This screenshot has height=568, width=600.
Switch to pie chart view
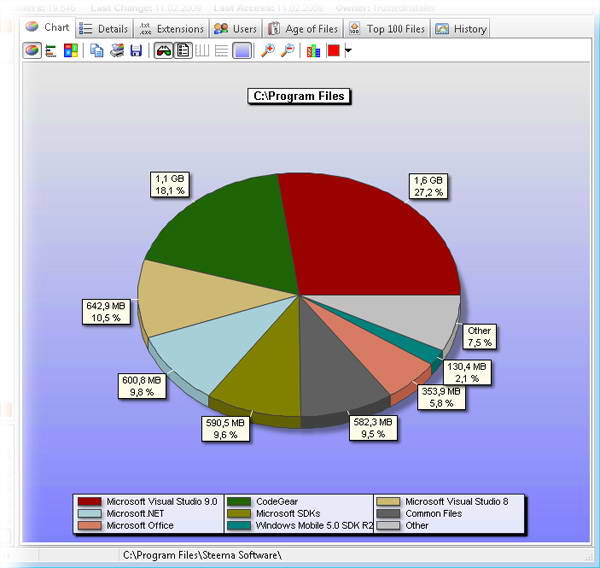(32, 51)
